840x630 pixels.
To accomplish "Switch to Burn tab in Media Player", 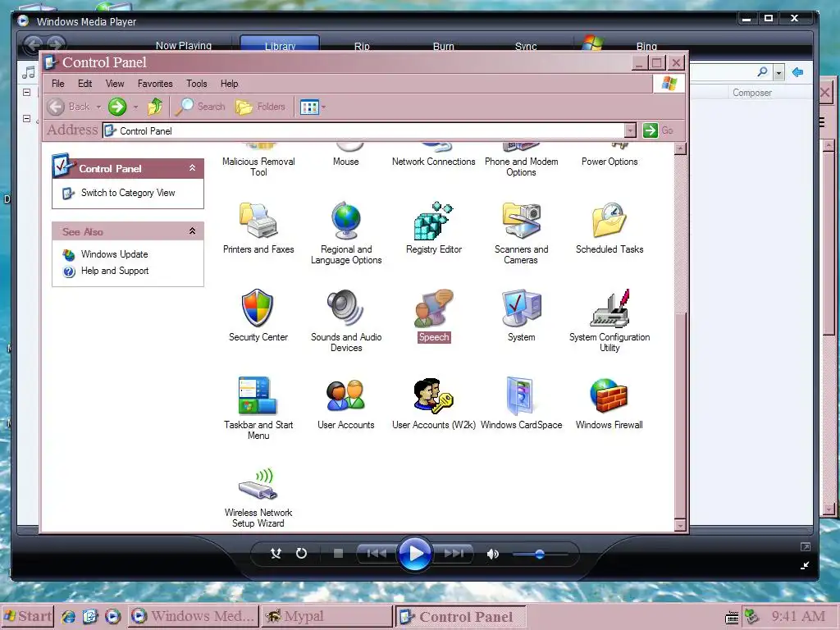I will [443, 46].
